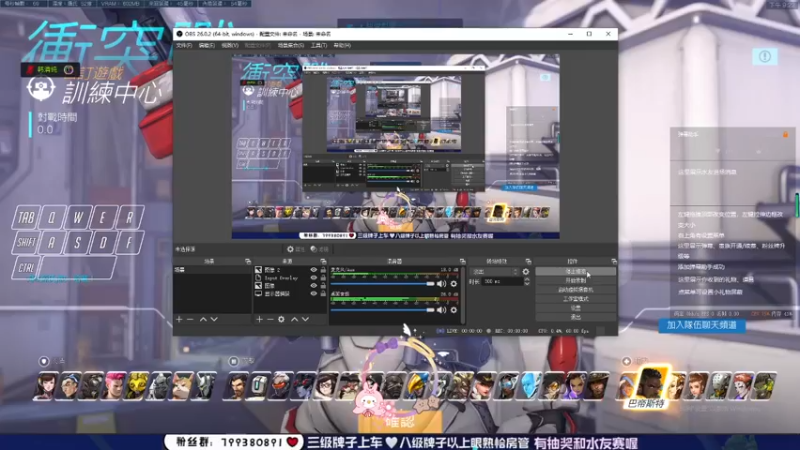Lock the 图像 source
Image resolution: width=800 pixels, height=450 pixels.
323,286
